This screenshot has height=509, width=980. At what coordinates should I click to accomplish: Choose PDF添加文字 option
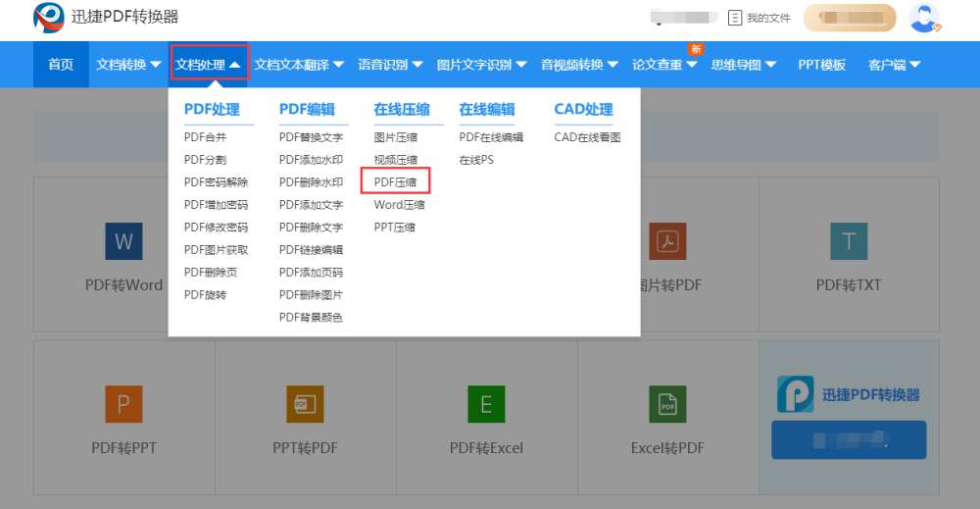pyautogui.click(x=311, y=205)
